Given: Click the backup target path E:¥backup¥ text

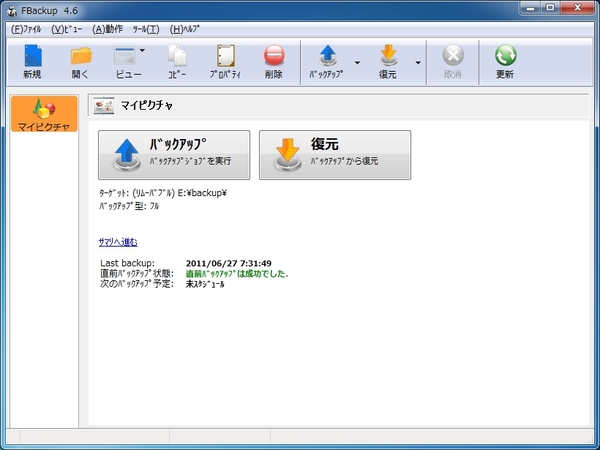Looking at the screenshot, I should tap(202, 193).
